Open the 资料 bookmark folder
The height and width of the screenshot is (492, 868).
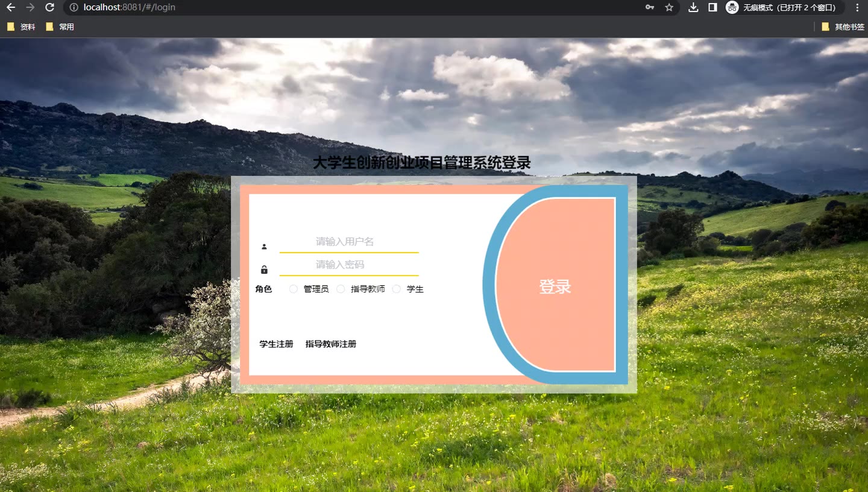pos(21,27)
